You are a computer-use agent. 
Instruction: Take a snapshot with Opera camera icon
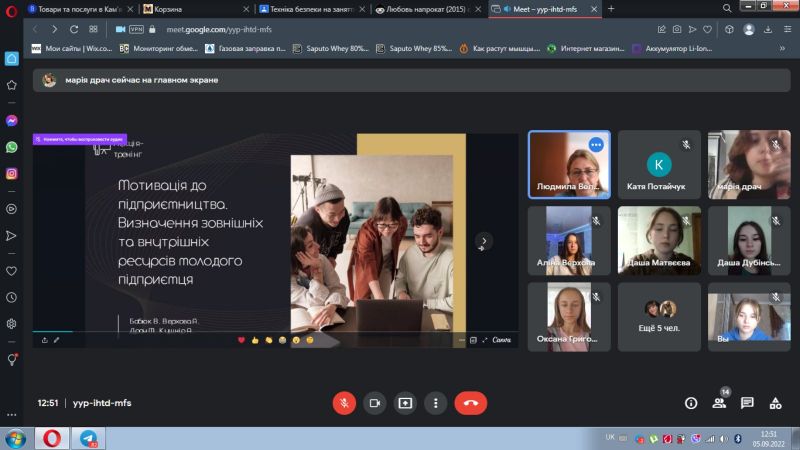(x=677, y=30)
